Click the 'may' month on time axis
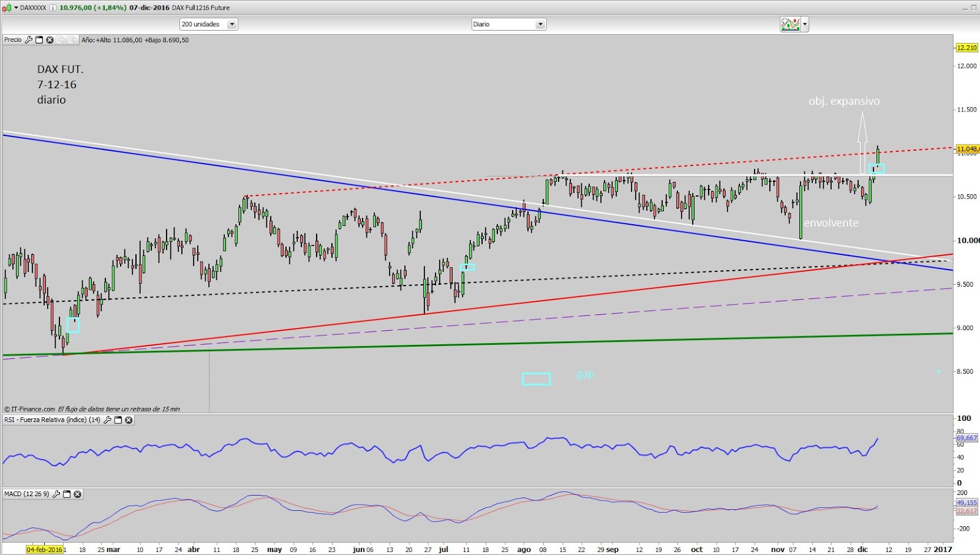 [x=274, y=549]
